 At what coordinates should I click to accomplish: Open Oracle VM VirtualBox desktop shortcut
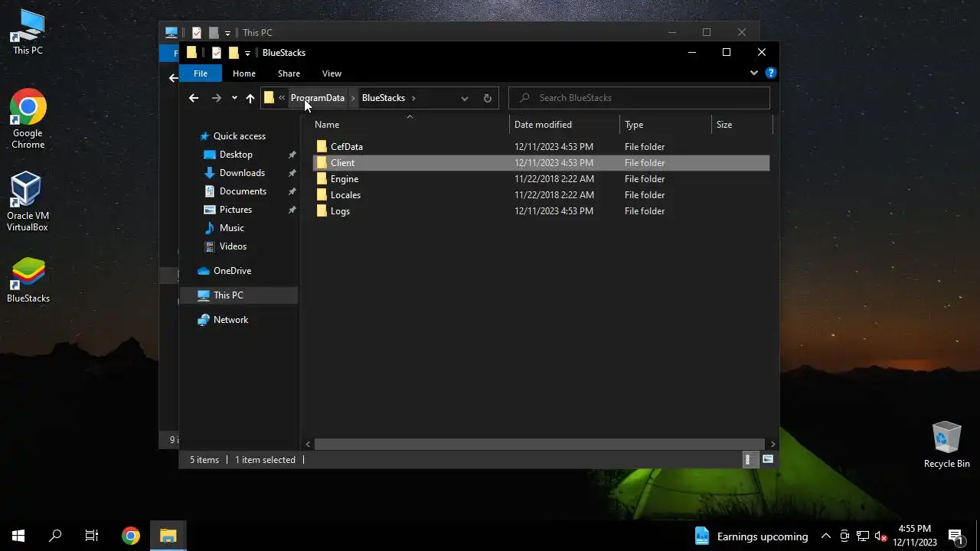27,201
